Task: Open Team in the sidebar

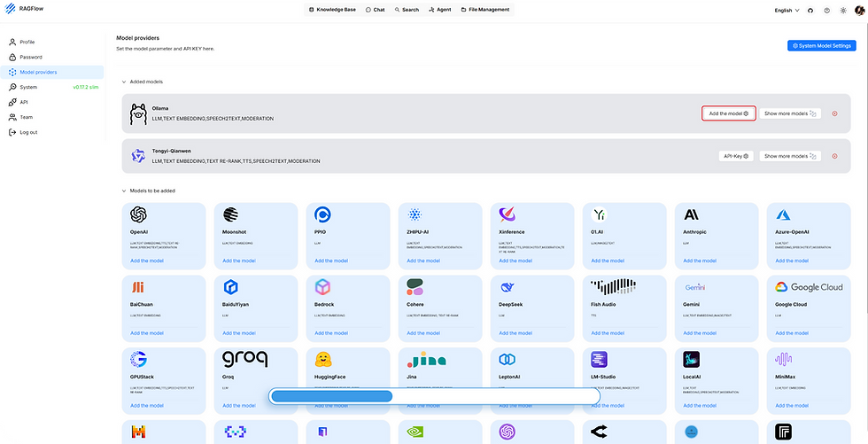Action: (52, 117)
